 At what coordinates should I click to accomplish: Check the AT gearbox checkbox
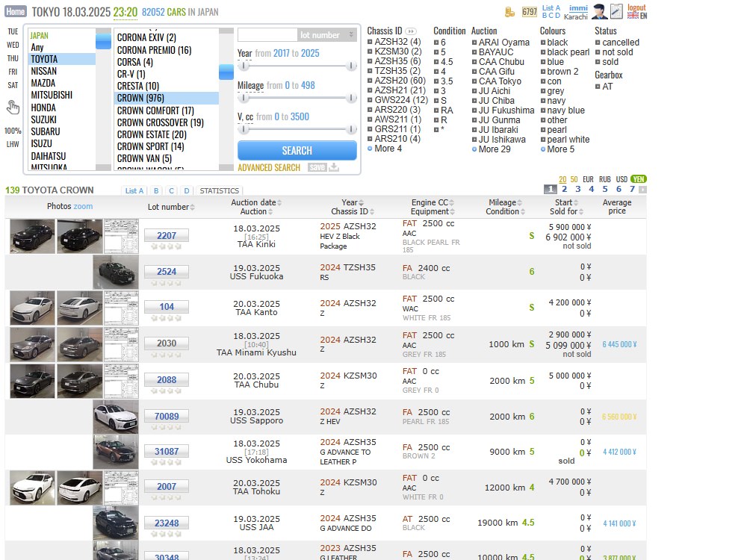[598, 87]
